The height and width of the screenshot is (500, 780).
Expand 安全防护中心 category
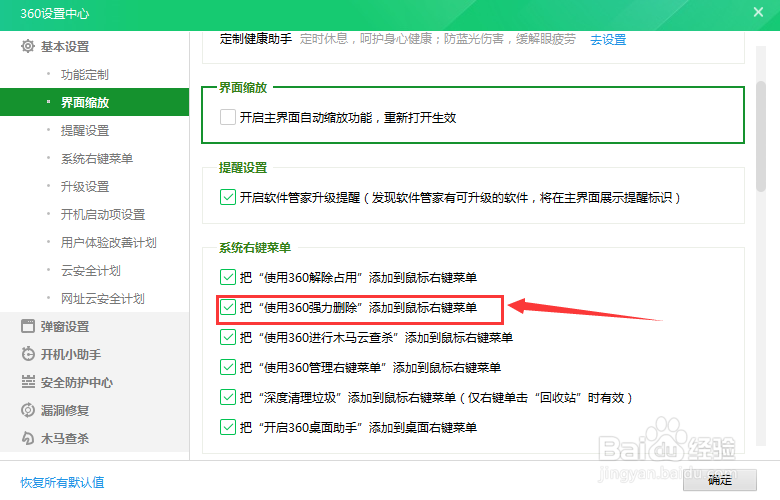(x=77, y=383)
